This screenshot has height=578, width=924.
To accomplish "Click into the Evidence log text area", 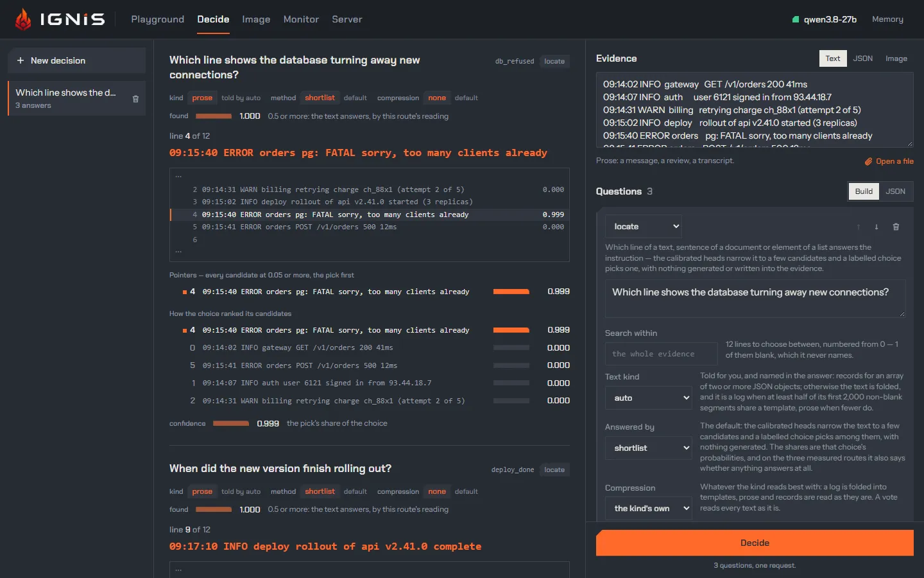I will (x=755, y=110).
